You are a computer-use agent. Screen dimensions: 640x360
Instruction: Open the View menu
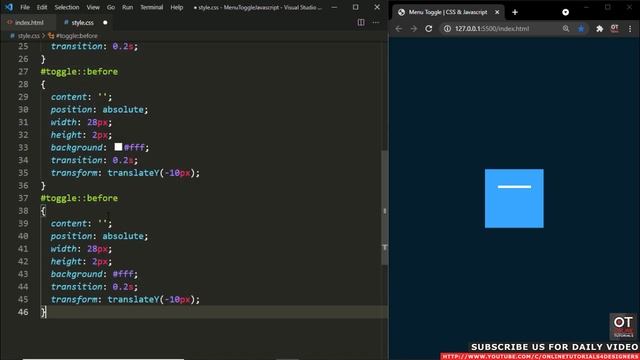(x=93, y=7)
